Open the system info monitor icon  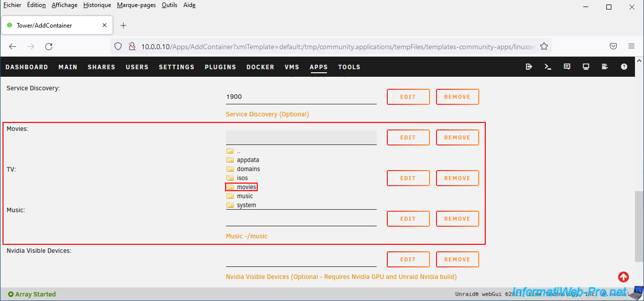[x=586, y=67]
